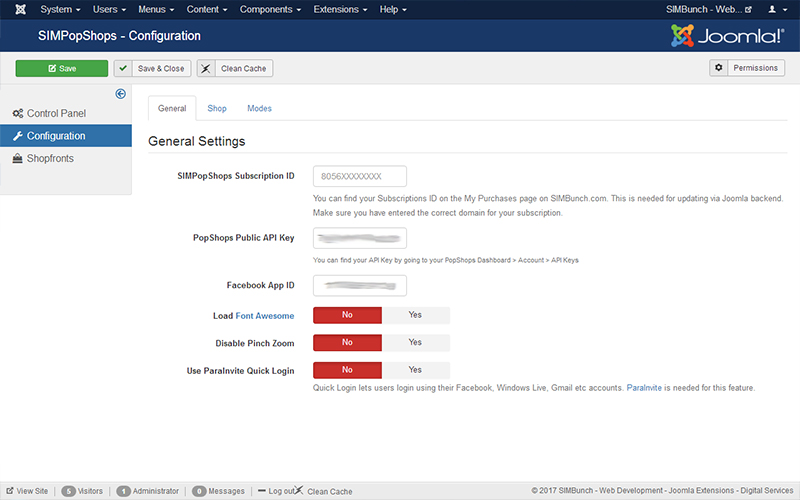Click the footer Clean Cache icon
Viewport: 800px width, 500px height.
coord(299,490)
